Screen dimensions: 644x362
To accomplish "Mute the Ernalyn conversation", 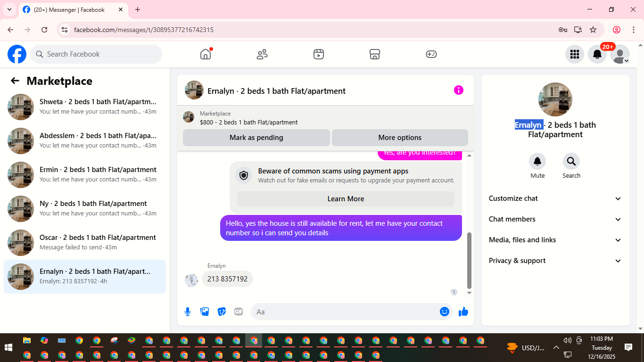I will coord(537,162).
